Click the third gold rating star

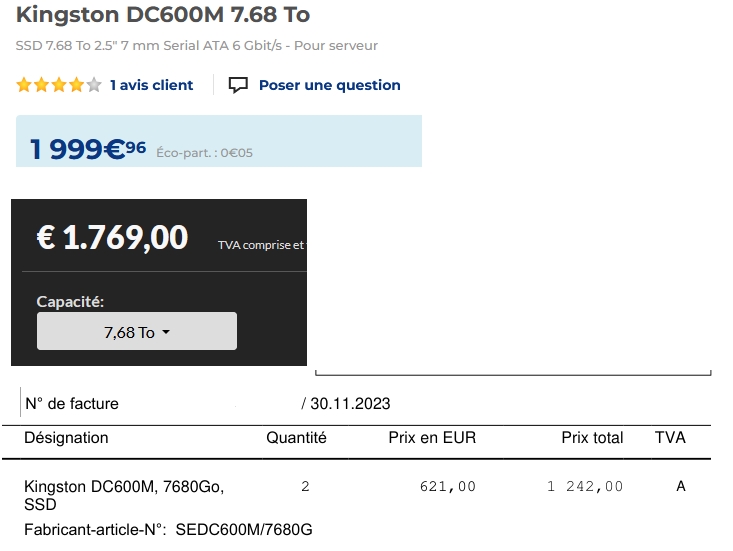(x=59, y=85)
